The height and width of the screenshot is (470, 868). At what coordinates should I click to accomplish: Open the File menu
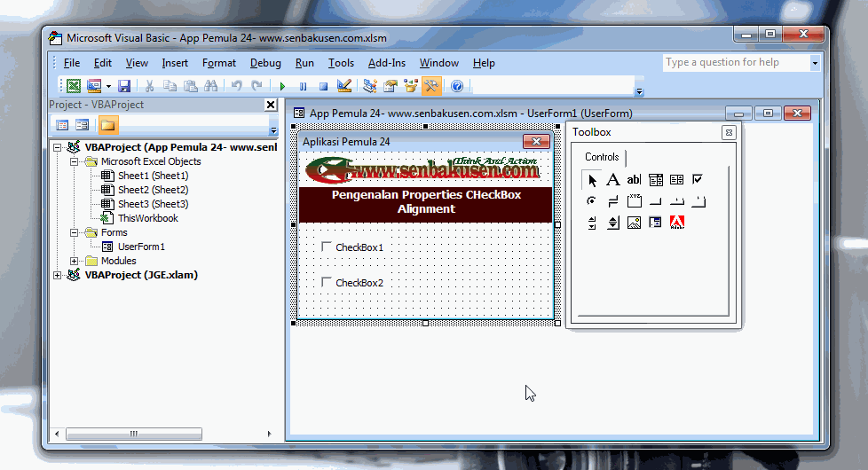coord(71,63)
